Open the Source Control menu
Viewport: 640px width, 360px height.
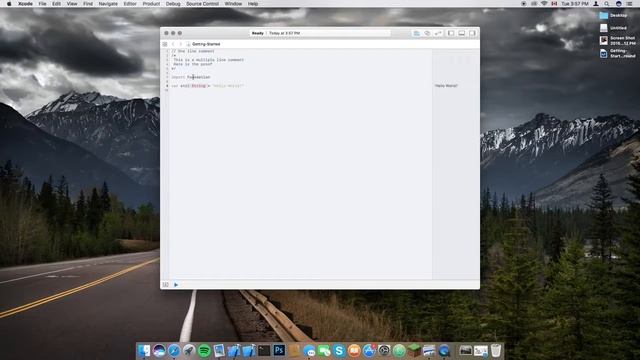tap(202, 4)
